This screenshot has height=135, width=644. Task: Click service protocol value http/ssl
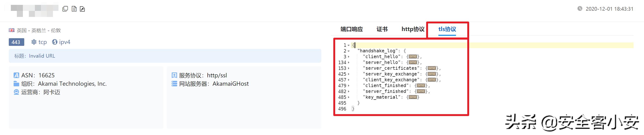tap(217, 75)
